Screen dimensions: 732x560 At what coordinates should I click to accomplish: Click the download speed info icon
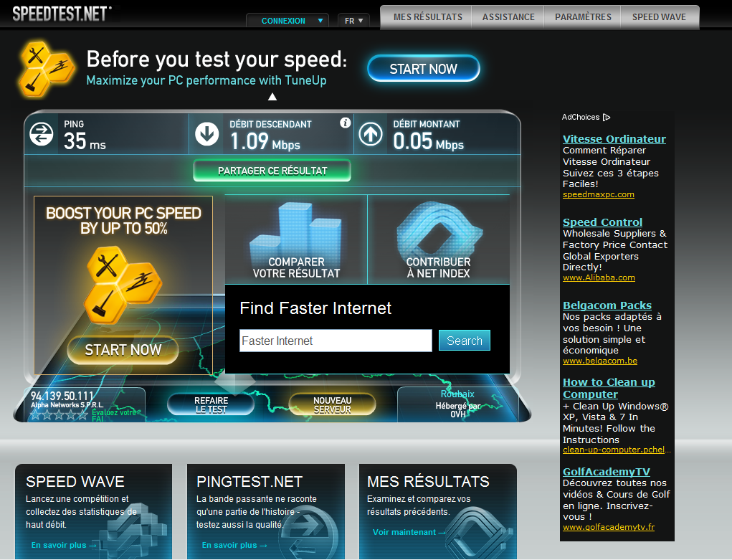coord(345,123)
